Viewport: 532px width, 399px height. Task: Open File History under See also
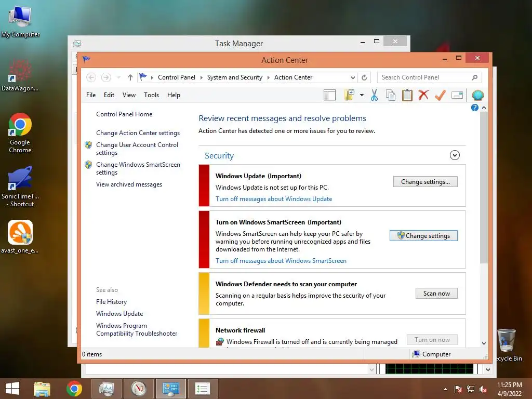click(111, 302)
